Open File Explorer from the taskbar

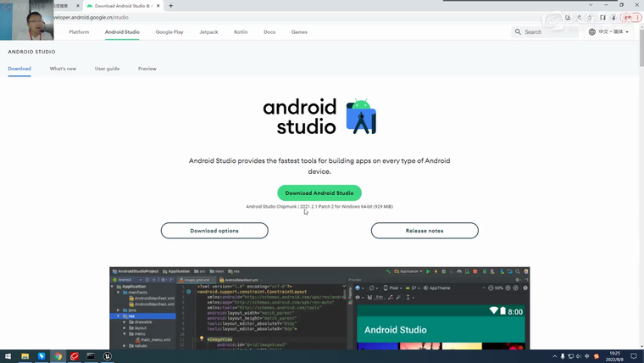tap(25, 356)
